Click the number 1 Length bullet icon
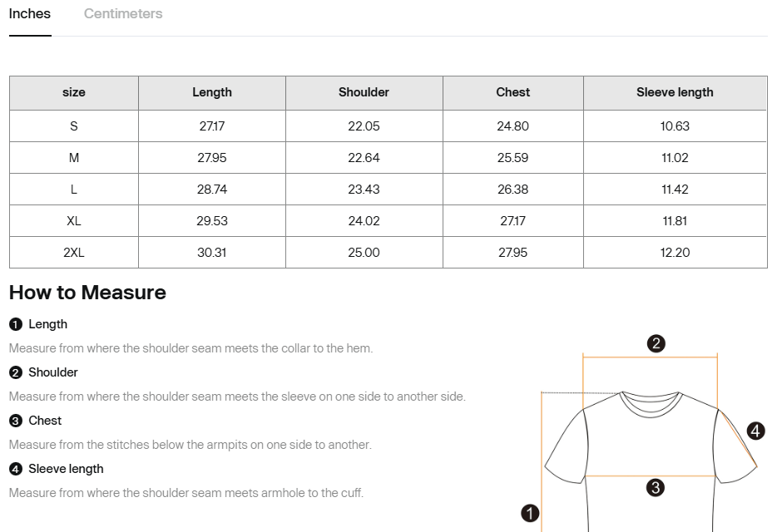Image resolution: width=782 pixels, height=532 pixels. coord(15,325)
